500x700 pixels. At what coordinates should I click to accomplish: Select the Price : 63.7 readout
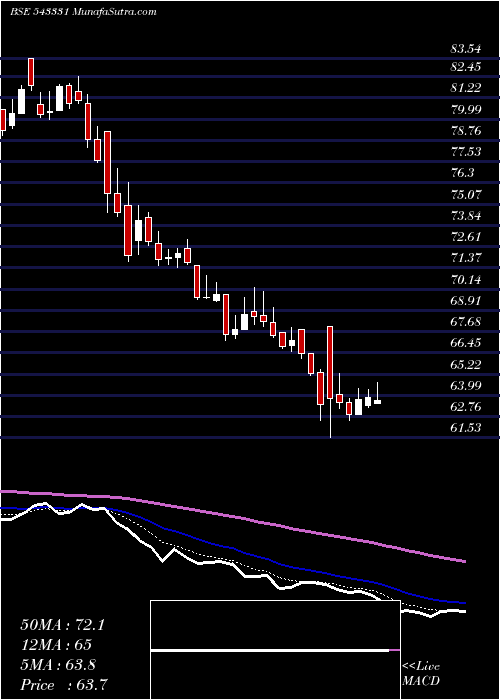(x=63, y=684)
